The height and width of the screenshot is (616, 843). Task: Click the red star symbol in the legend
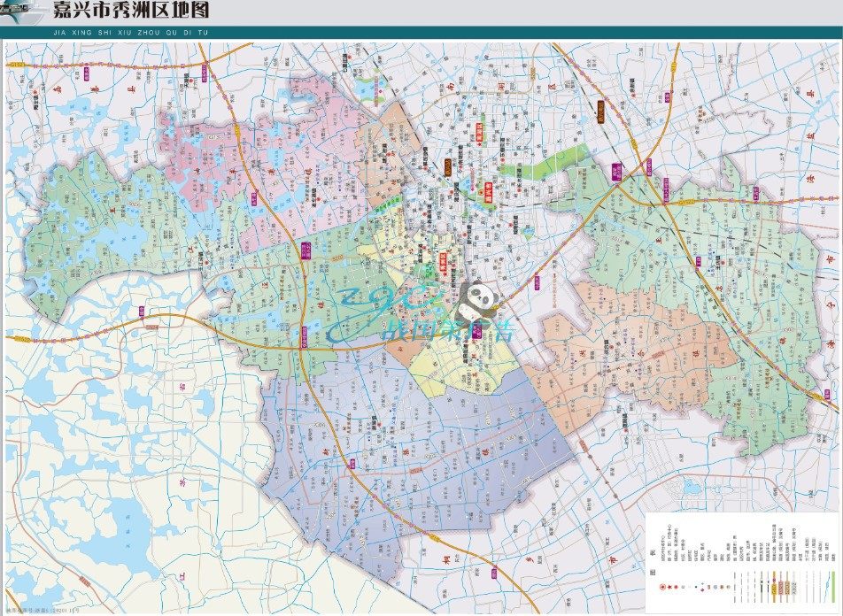coord(669,587)
